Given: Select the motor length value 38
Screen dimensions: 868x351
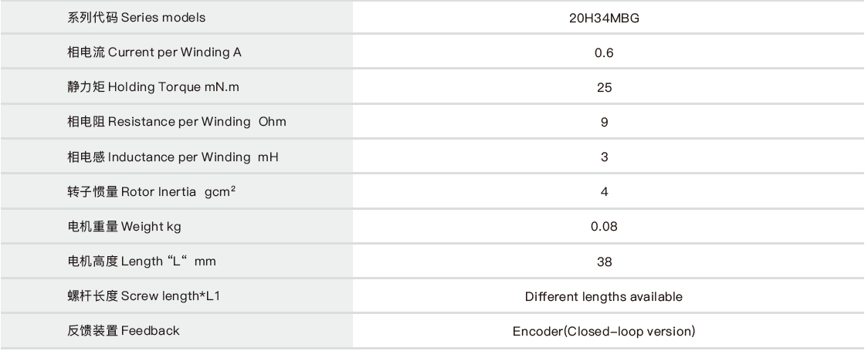Looking at the screenshot, I should point(604,262).
